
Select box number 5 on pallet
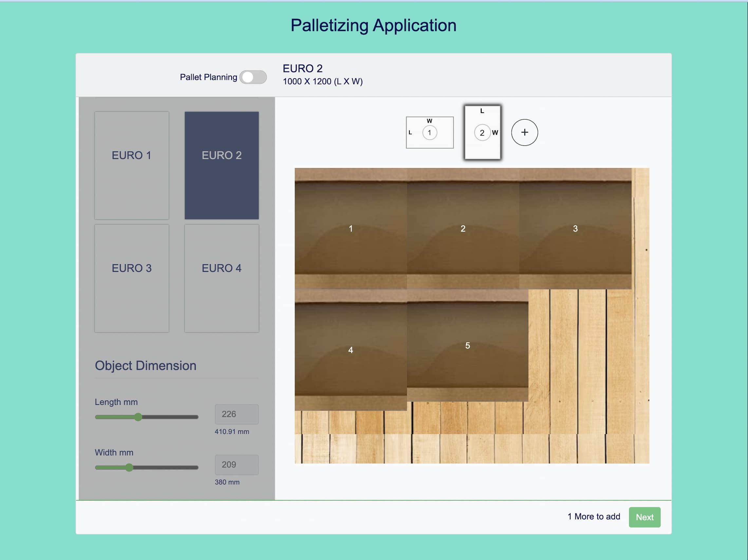click(467, 345)
